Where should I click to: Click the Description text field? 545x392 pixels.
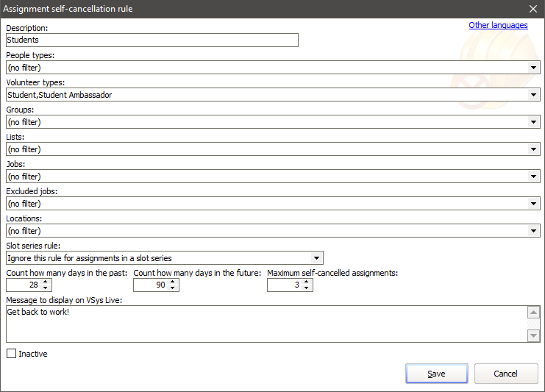pyautogui.click(x=152, y=40)
